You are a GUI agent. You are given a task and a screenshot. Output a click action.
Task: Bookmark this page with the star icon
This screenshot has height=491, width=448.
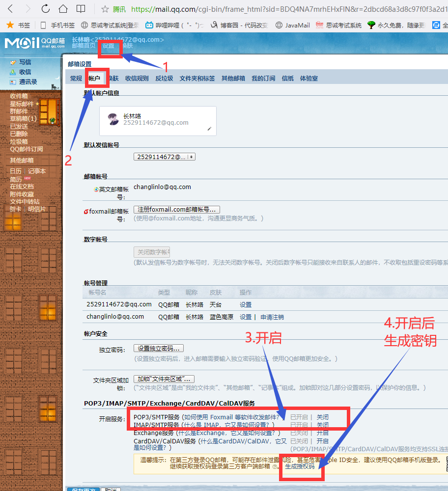coord(105,9)
